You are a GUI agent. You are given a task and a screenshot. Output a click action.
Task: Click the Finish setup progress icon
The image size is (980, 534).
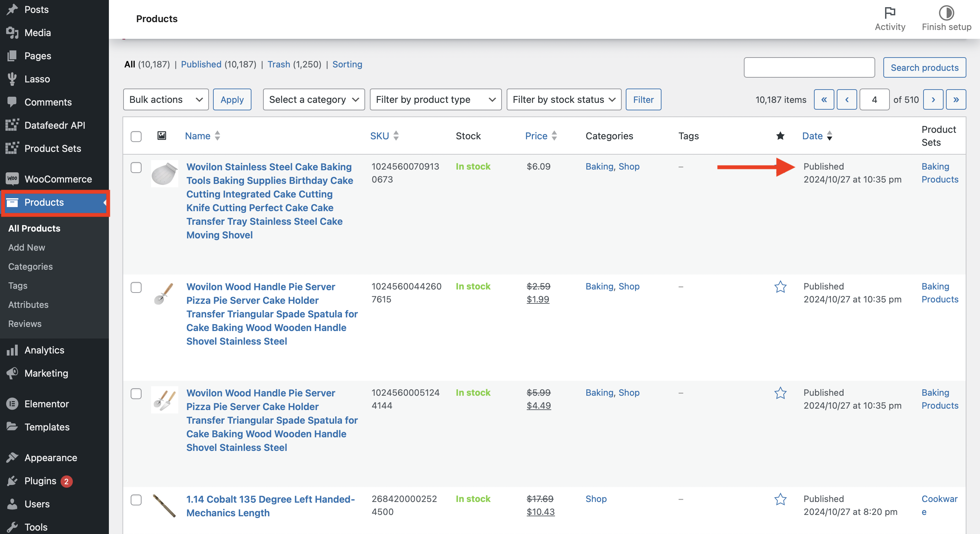946,13
